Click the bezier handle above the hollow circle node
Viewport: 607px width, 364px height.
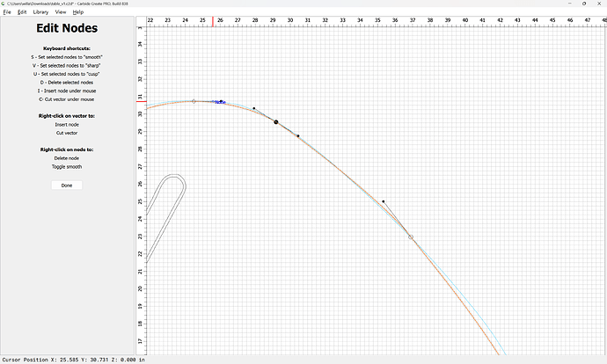pyautogui.click(x=383, y=201)
